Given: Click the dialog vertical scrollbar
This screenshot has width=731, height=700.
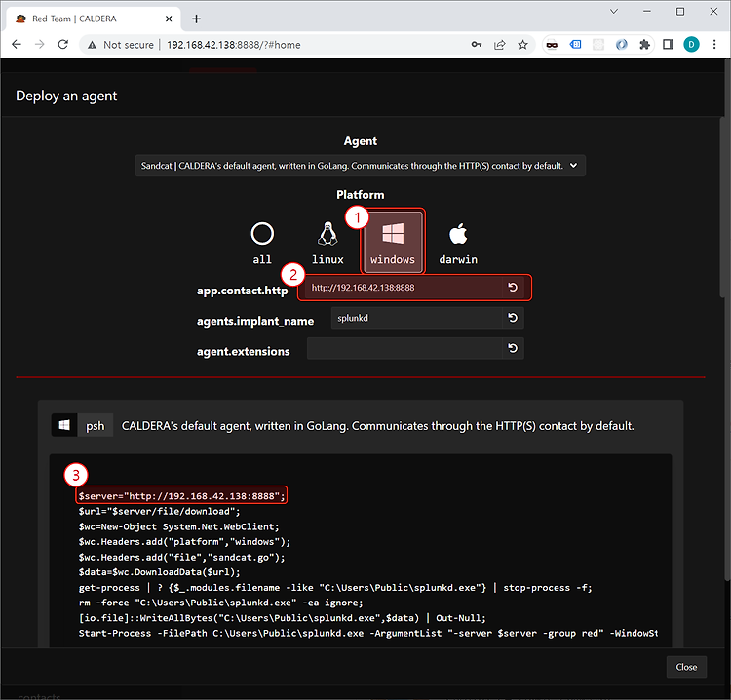Looking at the screenshot, I should [722, 206].
